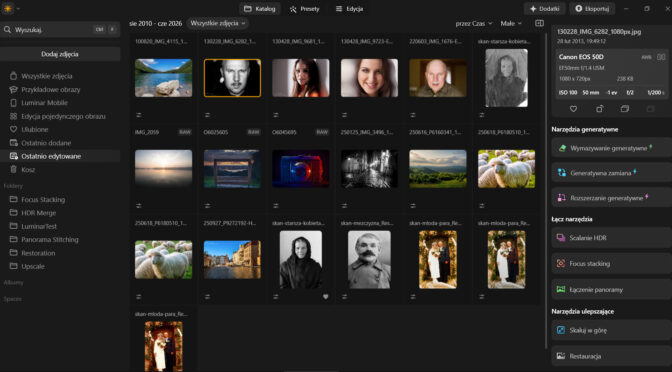Click the Dodaj zdjęcia button

(x=60, y=54)
